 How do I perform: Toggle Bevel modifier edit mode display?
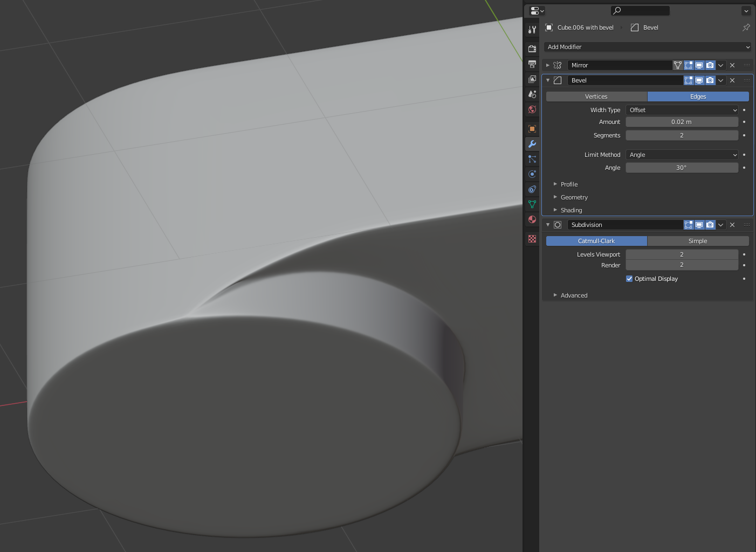point(689,80)
